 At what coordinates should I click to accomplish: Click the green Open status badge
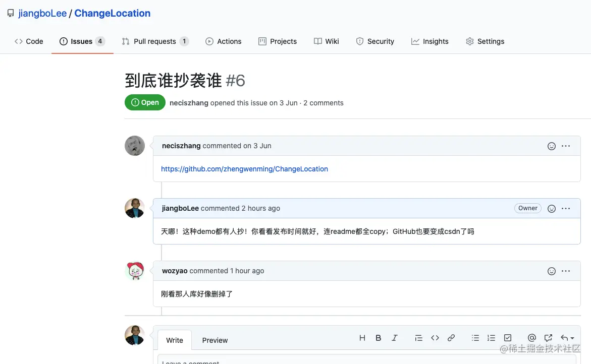(x=145, y=102)
